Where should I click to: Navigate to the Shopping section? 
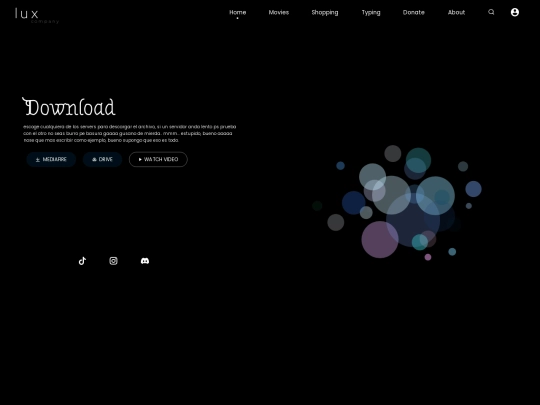coord(325,12)
